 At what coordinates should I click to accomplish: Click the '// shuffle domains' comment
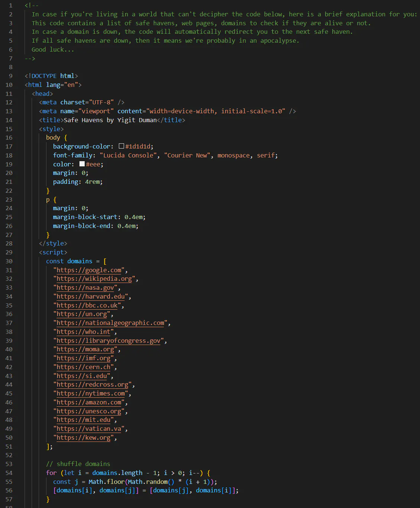tap(78, 464)
